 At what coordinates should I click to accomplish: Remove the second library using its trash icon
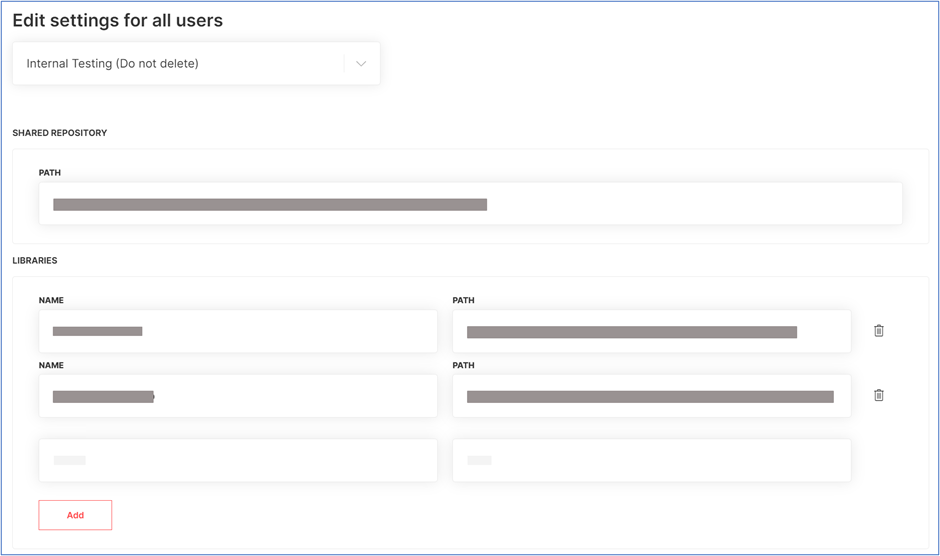point(878,395)
